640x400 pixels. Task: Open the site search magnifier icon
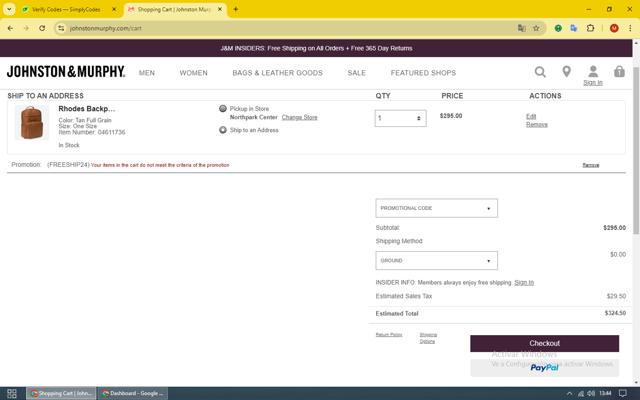click(540, 72)
